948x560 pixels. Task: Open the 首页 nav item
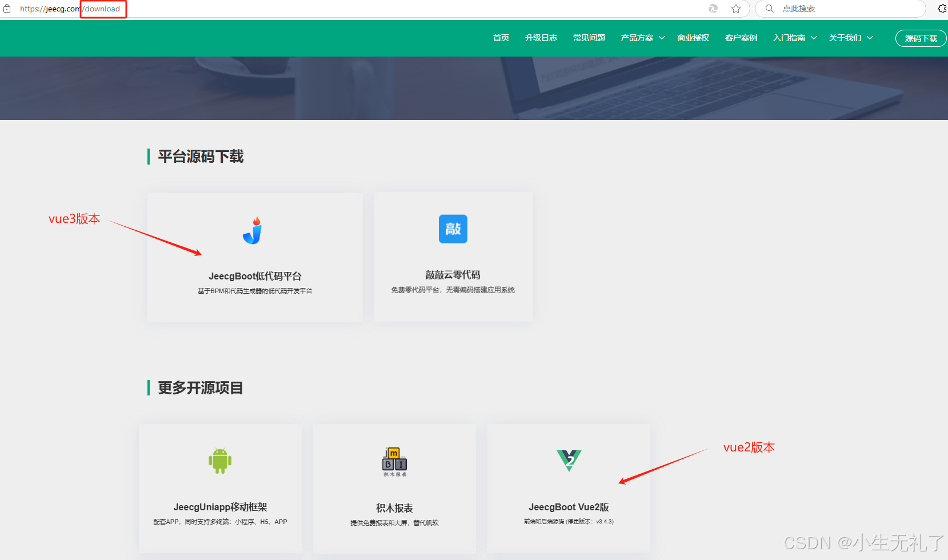(x=501, y=38)
